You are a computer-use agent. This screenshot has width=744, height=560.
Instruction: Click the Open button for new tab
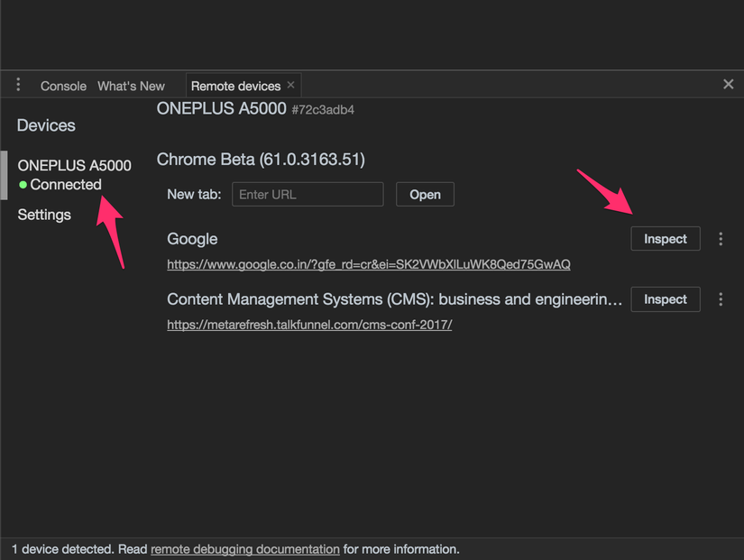point(425,194)
